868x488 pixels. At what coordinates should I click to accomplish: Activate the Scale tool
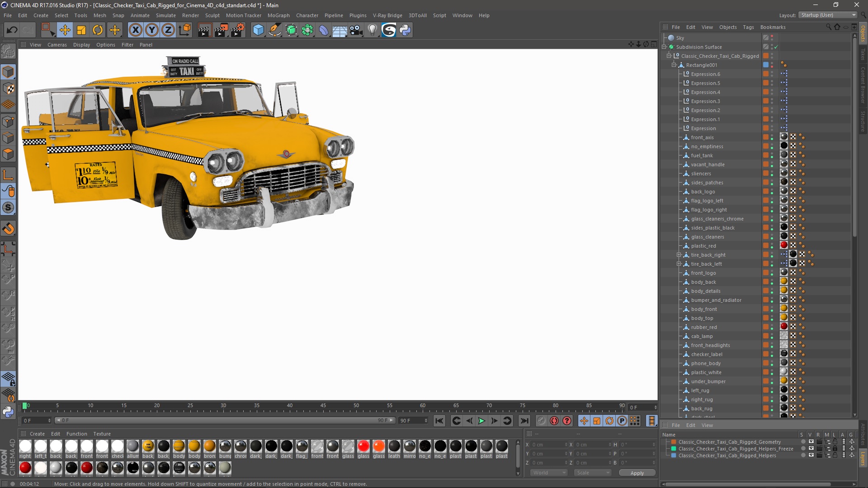click(x=81, y=30)
